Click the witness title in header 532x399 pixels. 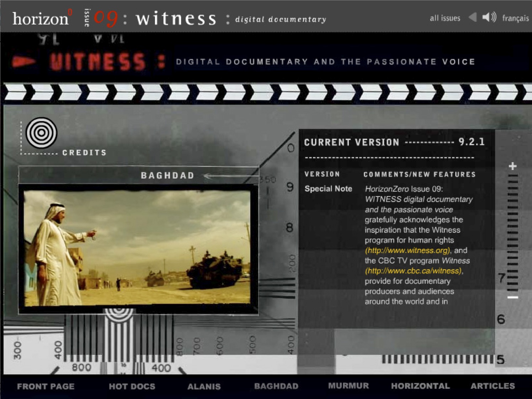pos(176,18)
